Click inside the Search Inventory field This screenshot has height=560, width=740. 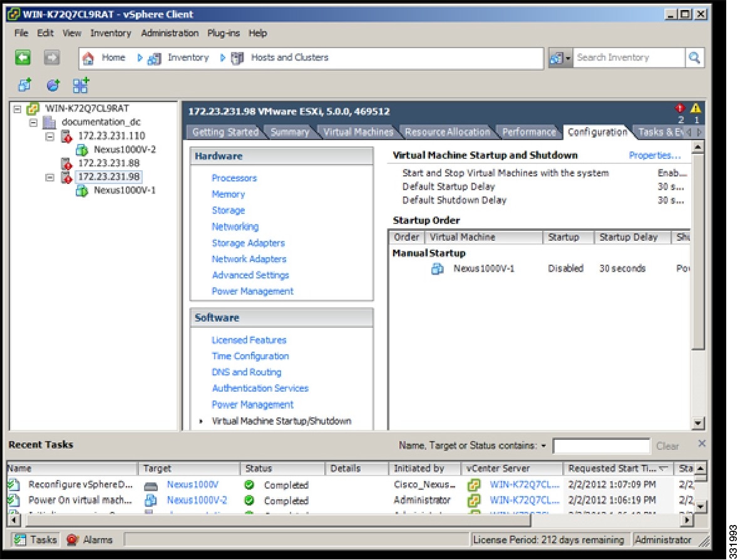click(x=629, y=58)
